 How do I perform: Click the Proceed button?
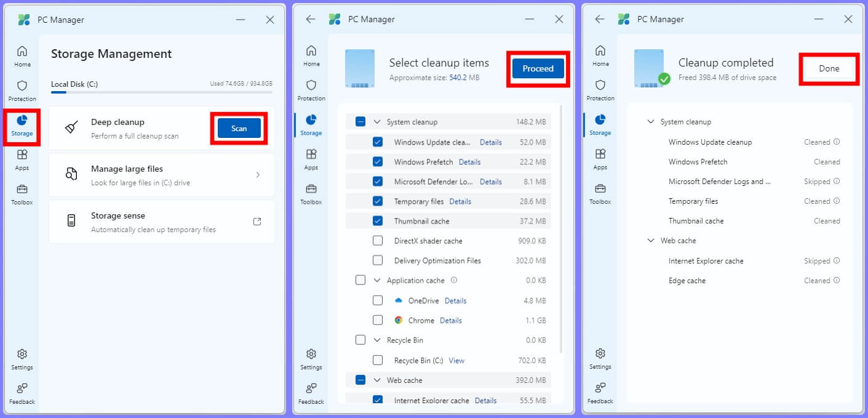click(x=538, y=68)
